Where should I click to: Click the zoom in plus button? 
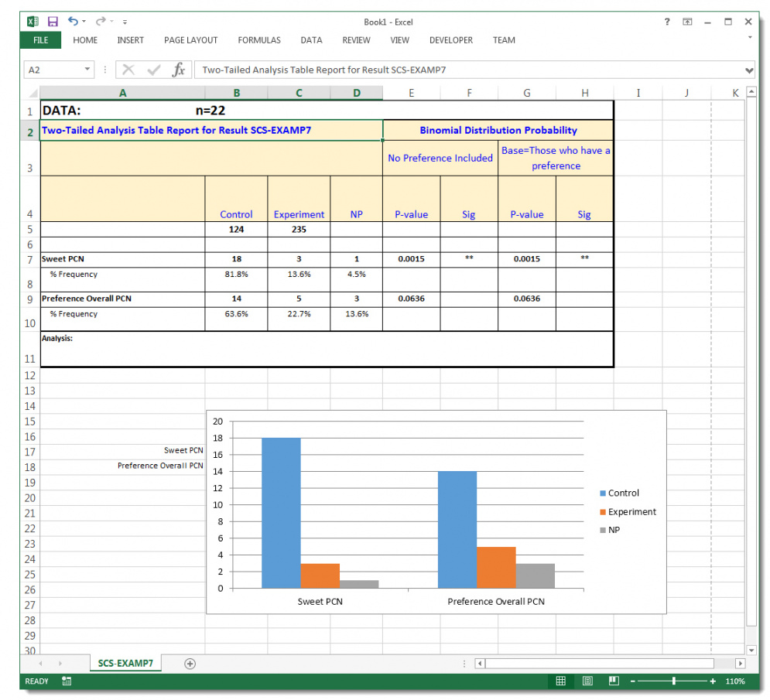pyautogui.click(x=713, y=681)
